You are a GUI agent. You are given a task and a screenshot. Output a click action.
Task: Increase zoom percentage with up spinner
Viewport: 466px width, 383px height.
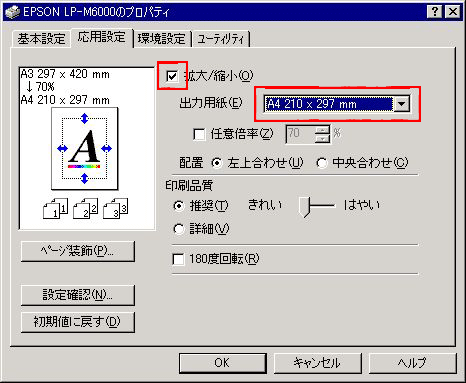(x=322, y=130)
